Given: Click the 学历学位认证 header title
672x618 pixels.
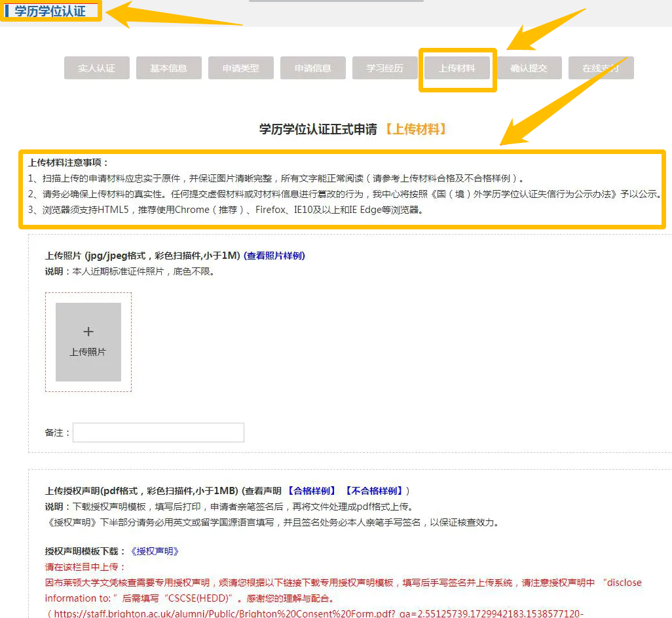Looking at the screenshot, I should click(x=50, y=11).
